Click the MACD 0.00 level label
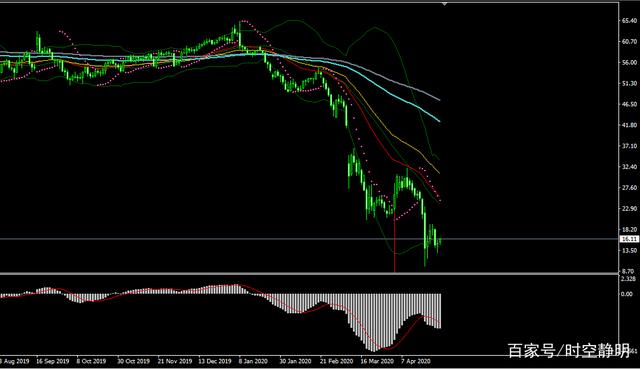Screen dimensions: 640x369 tap(627, 294)
